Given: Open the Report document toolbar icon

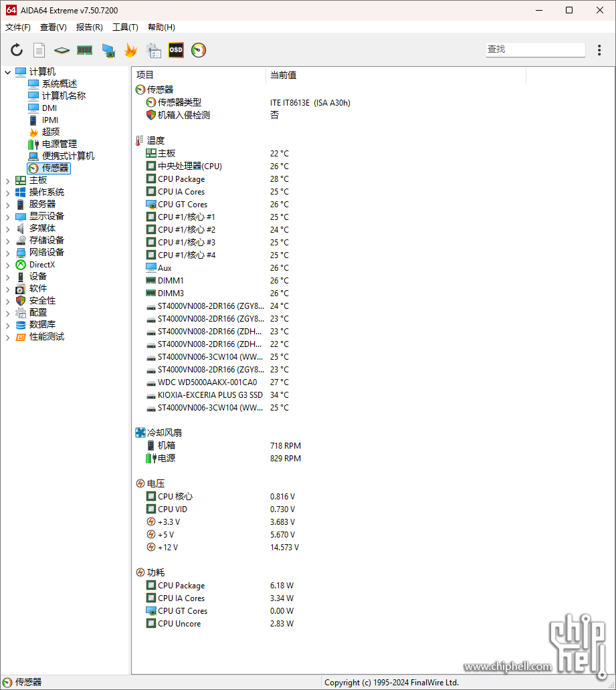Looking at the screenshot, I should 39,50.
